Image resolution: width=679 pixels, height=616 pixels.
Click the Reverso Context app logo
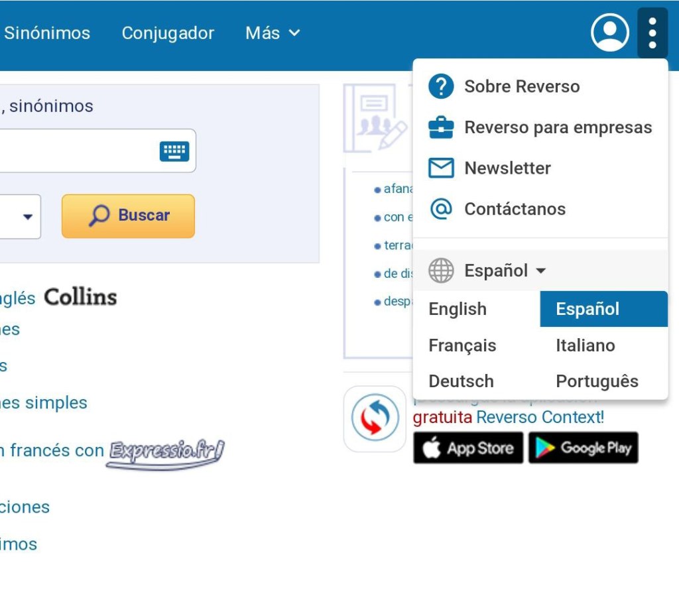(x=375, y=419)
